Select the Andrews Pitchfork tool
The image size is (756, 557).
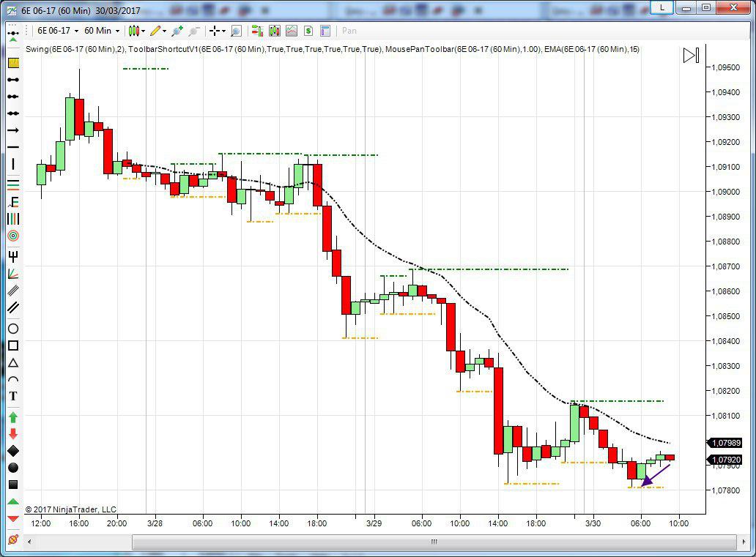13,256
